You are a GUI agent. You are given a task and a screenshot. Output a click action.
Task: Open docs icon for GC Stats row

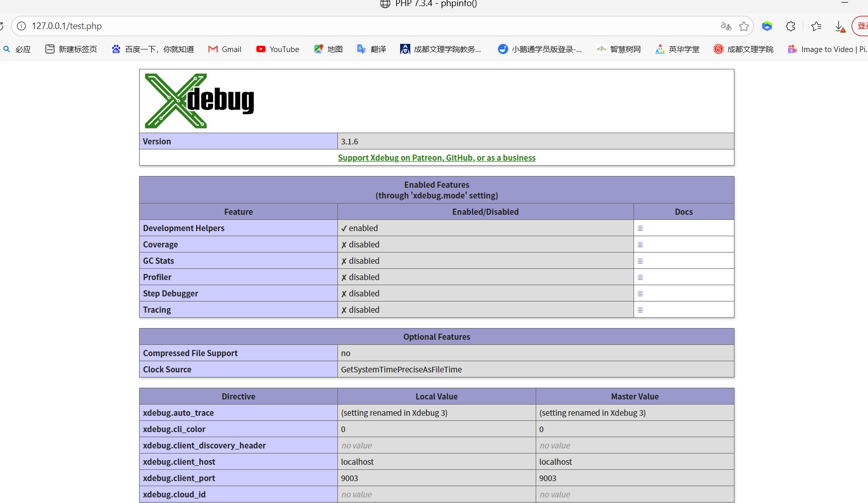(640, 261)
